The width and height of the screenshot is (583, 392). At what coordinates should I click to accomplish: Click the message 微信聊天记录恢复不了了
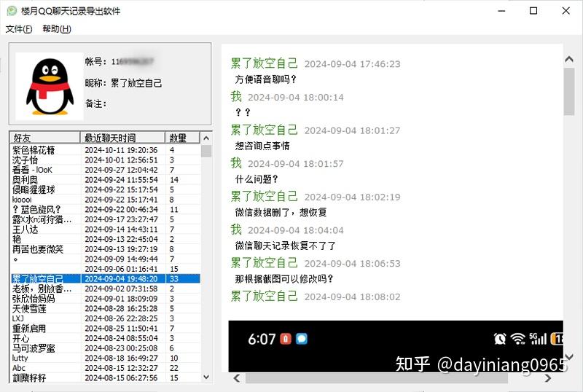[x=286, y=246]
